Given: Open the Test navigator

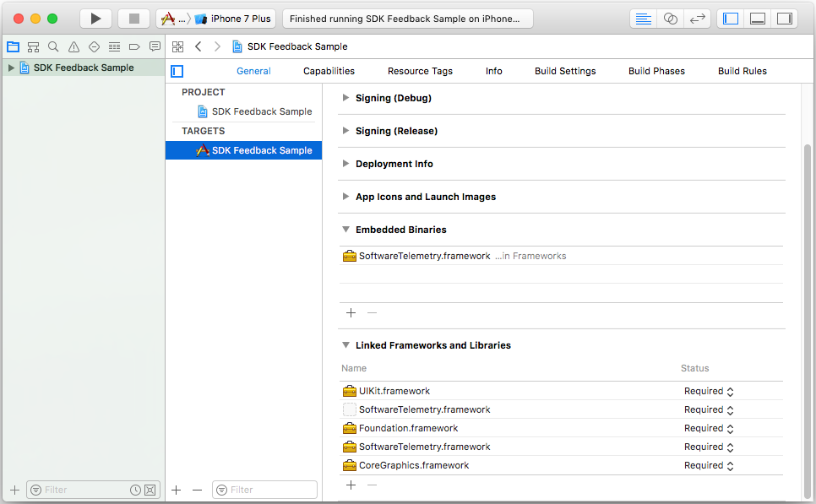Looking at the screenshot, I should click(x=95, y=46).
